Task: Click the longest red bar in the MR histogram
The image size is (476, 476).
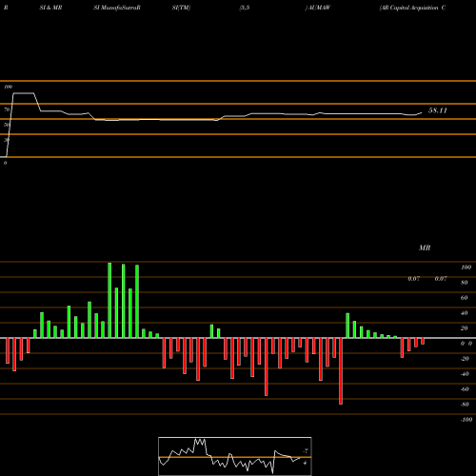Action: coord(341,371)
